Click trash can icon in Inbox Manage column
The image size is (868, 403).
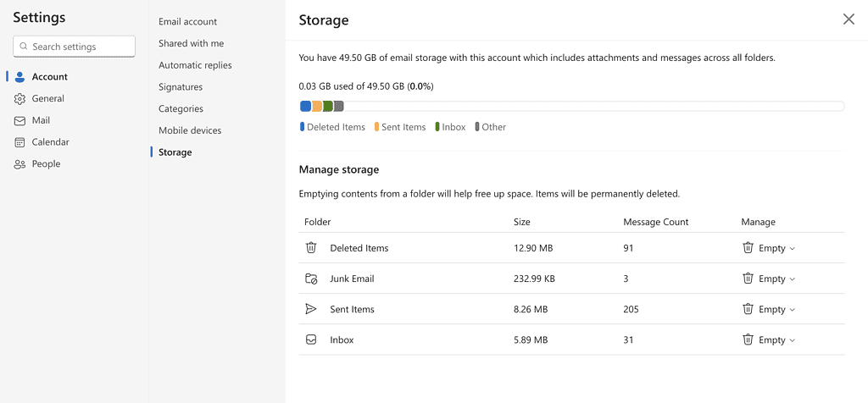tap(748, 340)
